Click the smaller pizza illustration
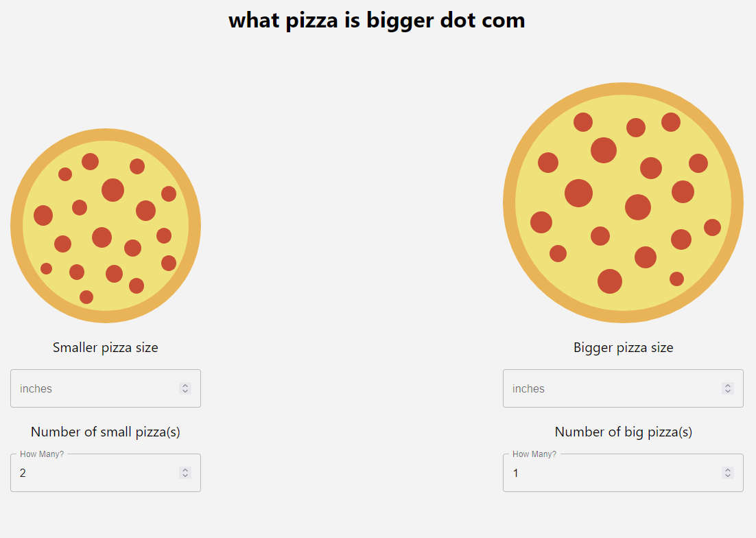 coord(106,226)
